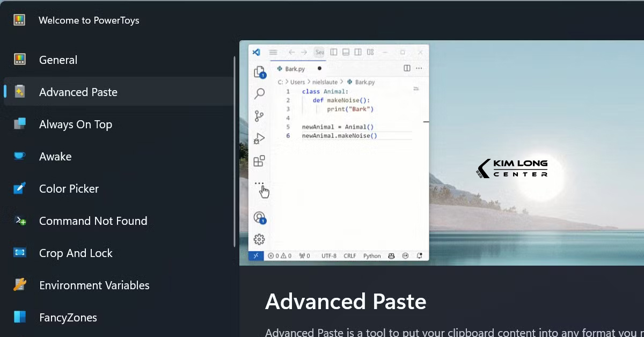Toggle the VS Code bottom panel layout
This screenshot has width=644, height=337.
point(346,52)
